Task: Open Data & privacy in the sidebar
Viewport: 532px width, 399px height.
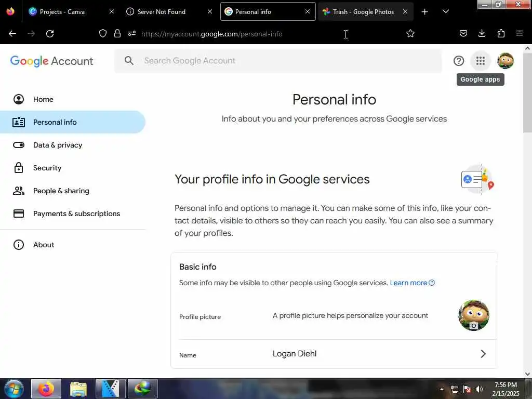Action: tap(73, 145)
